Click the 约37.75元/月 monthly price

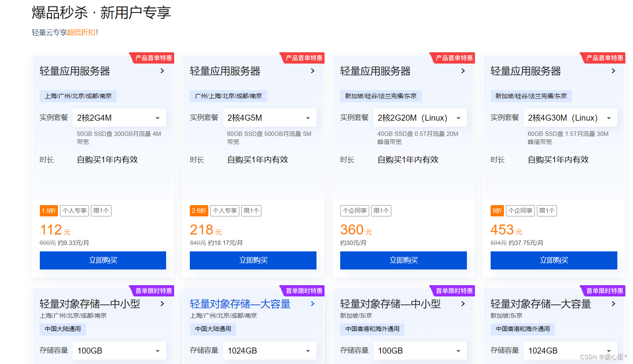point(526,243)
